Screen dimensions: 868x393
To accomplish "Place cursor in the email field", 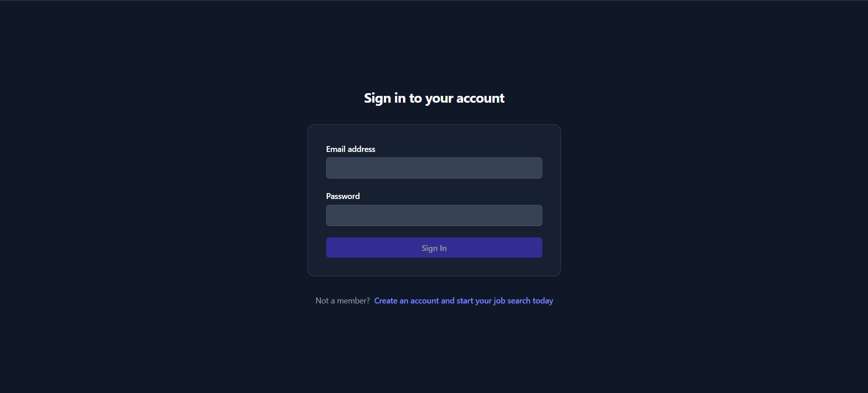I will 434,168.
